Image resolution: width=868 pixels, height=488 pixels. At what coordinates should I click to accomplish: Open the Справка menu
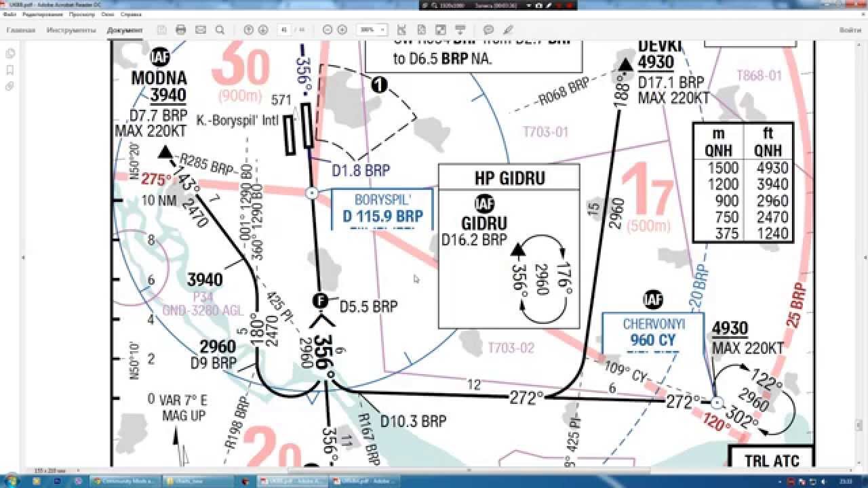[x=131, y=14]
